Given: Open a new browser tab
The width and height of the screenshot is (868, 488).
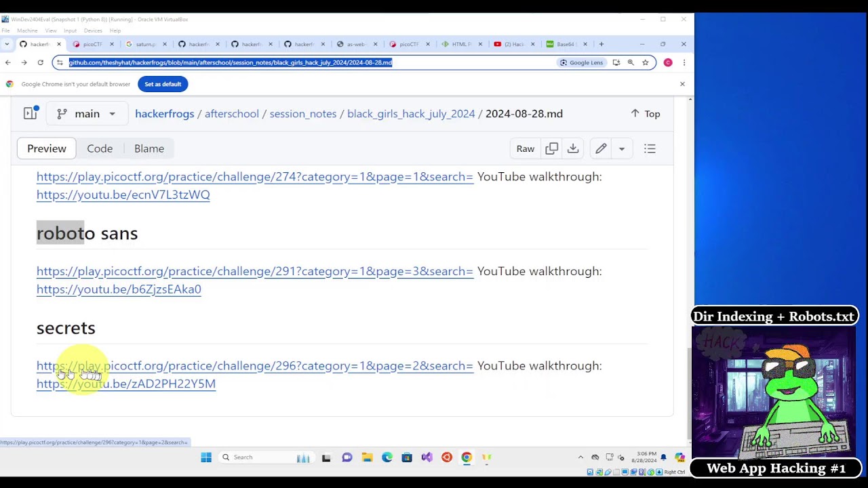Looking at the screenshot, I should pyautogui.click(x=601, y=44).
